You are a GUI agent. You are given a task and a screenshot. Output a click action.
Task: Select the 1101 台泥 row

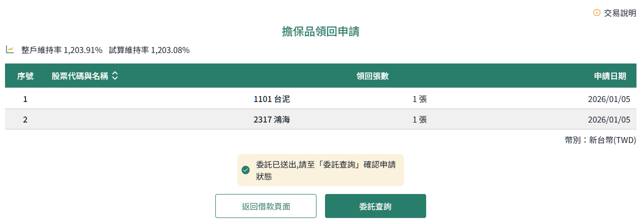tap(272, 99)
